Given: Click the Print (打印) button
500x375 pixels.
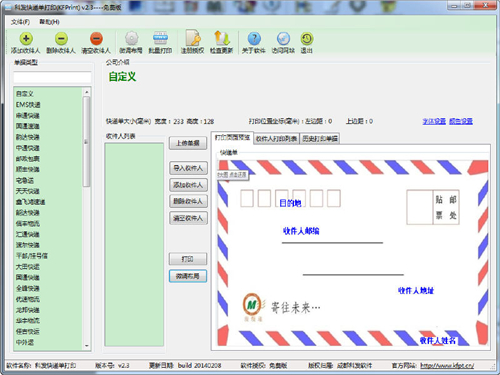Looking at the screenshot, I should [188, 259].
